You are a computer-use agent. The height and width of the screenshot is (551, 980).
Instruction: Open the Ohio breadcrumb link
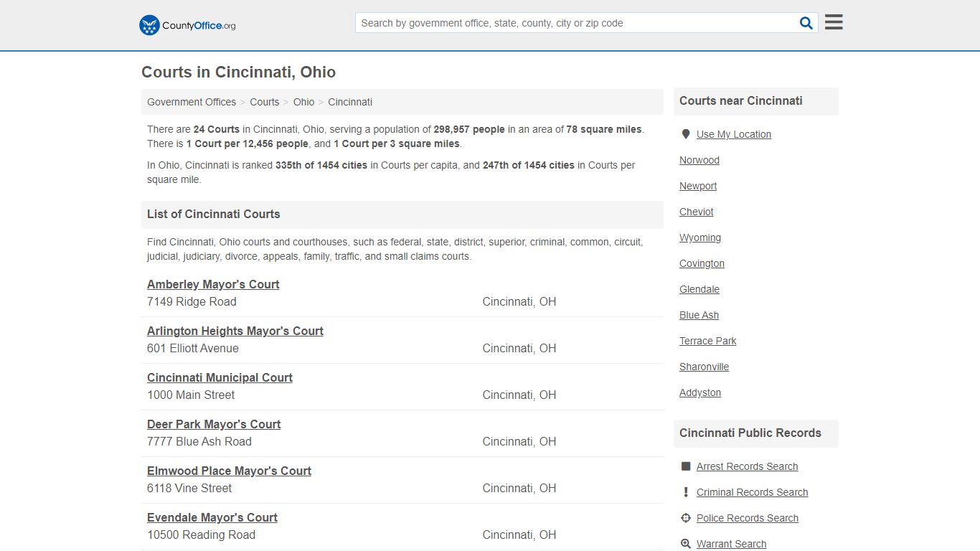coord(303,102)
